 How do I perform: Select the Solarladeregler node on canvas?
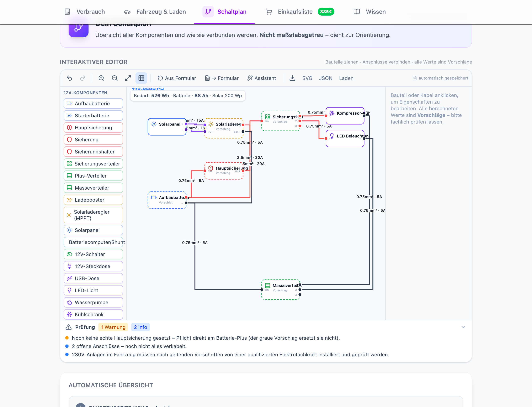224,128
